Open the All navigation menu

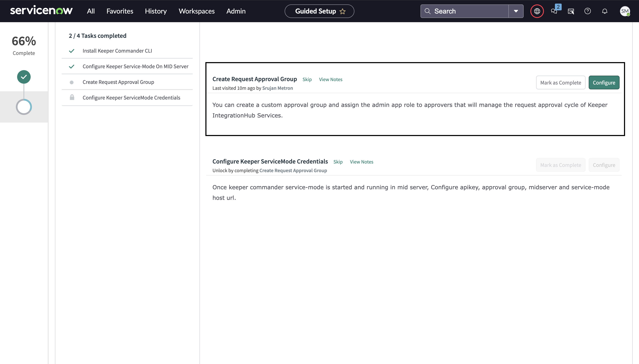[x=91, y=11]
